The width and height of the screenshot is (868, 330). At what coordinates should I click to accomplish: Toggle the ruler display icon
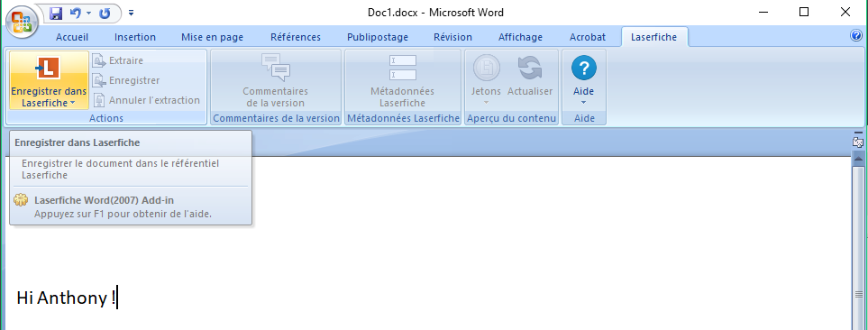tap(858, 142)
